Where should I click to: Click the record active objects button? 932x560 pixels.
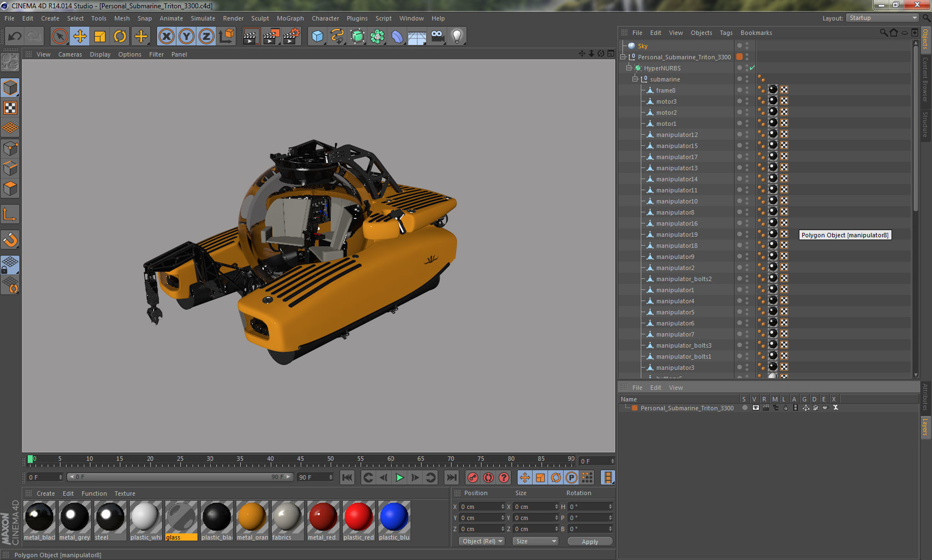pyautogui.click(x=473, y=477)
